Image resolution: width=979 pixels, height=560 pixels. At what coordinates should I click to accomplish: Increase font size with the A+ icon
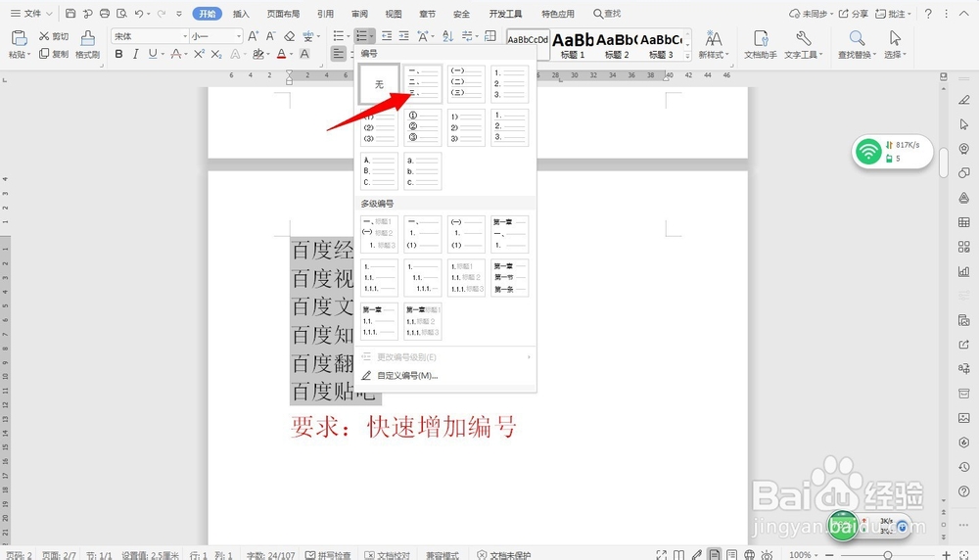253,36
